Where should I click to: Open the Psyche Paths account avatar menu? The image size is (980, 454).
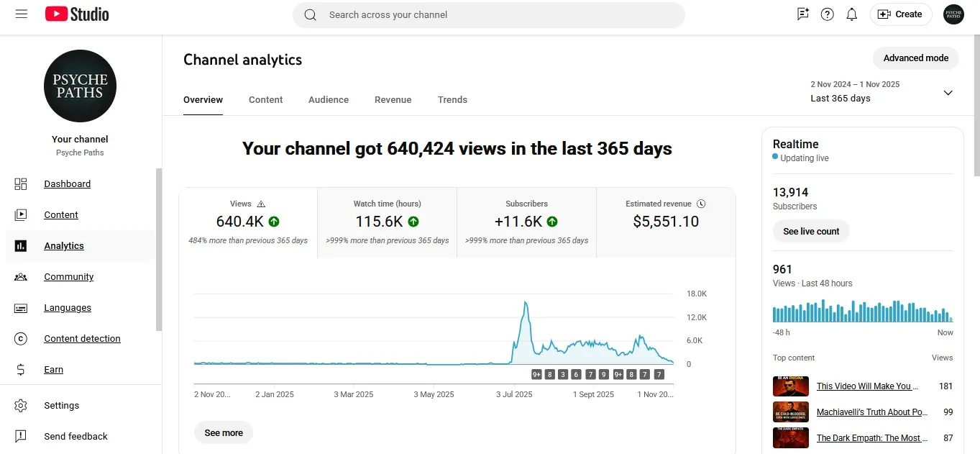point(953,14)
